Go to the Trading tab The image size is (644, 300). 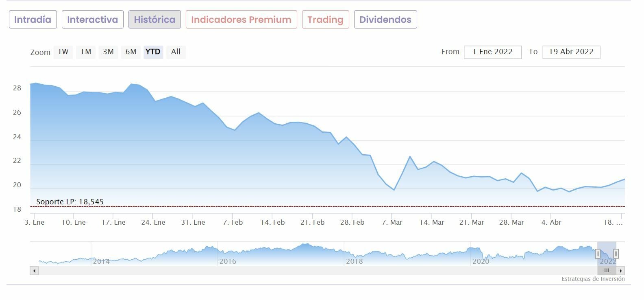click(x=325, y=20)
